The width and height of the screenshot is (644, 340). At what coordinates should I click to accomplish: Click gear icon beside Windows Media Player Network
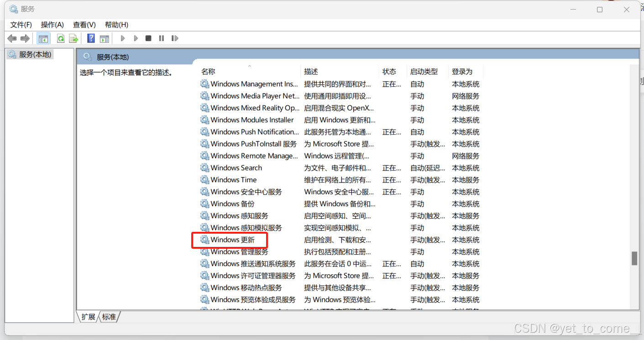click(x=204, y=96)
